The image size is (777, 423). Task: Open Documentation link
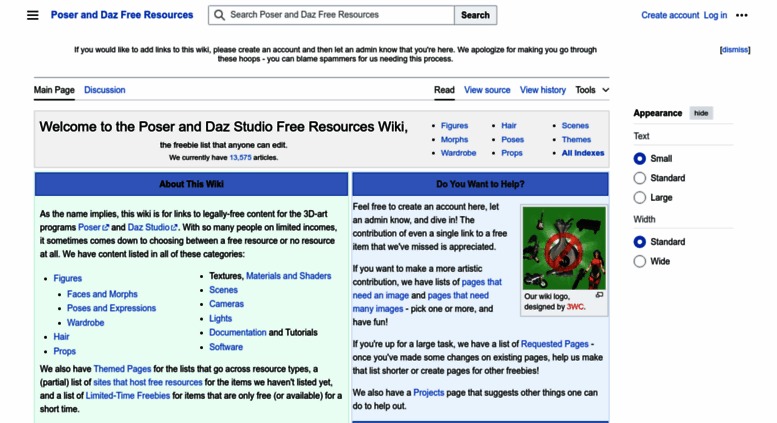coord(238,332)
